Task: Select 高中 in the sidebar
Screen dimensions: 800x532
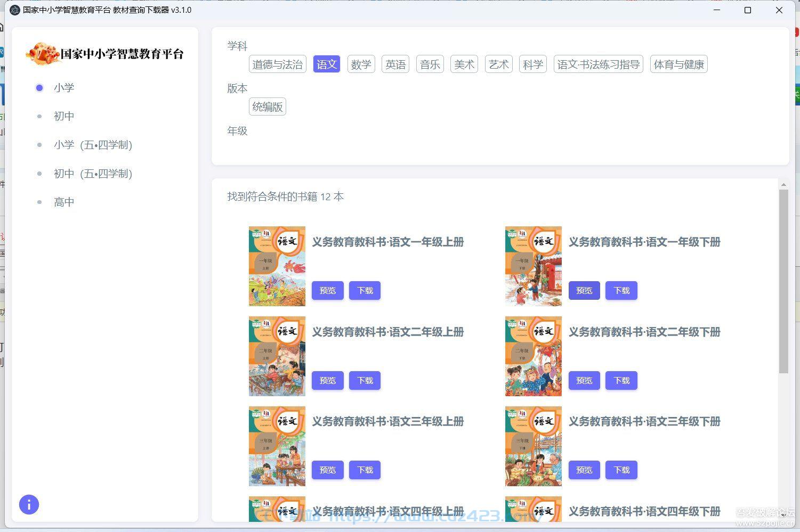Action: tap(64, 202)
